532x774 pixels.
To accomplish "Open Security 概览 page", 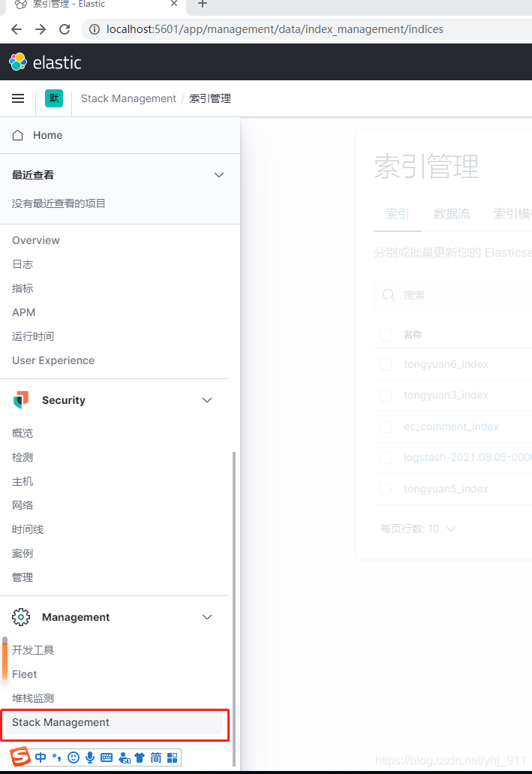I will (x=23, y=433).
